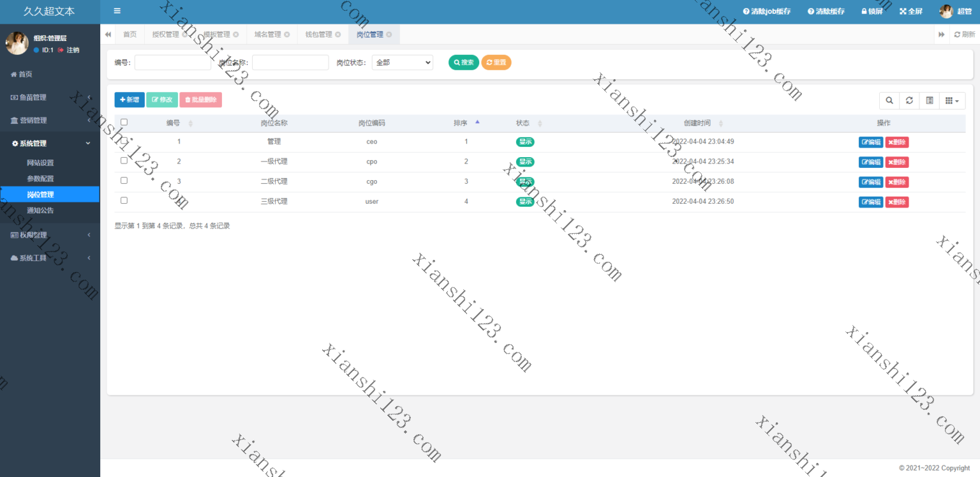Collapse 系统管理 sidebar menu

pyautogui.click(x=50, y=143)
